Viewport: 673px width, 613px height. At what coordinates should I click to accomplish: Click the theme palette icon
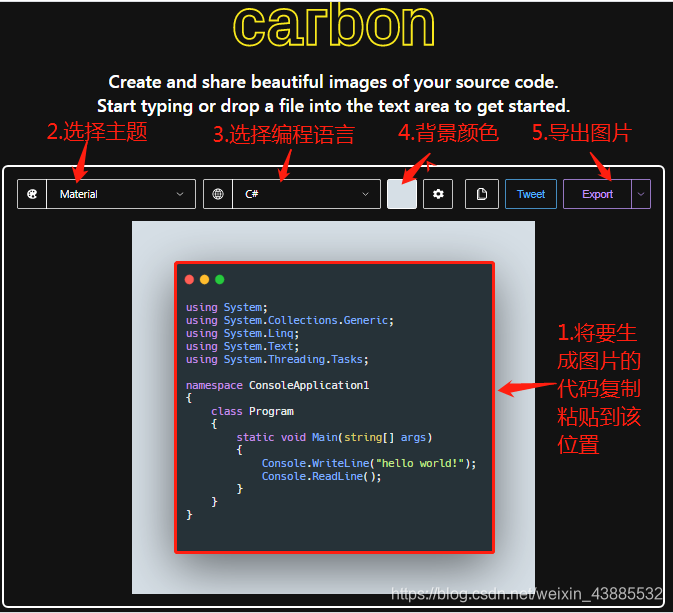[32, 194]
